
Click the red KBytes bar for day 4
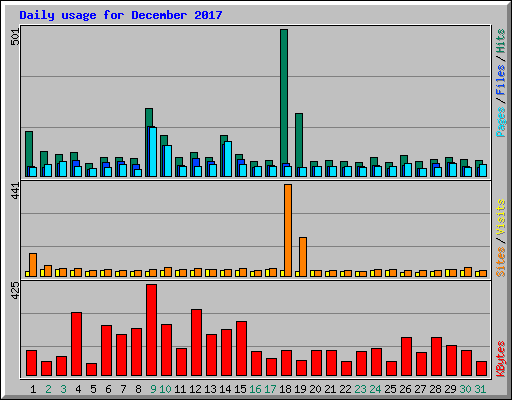pyautogui.click(x=76, y=344)
